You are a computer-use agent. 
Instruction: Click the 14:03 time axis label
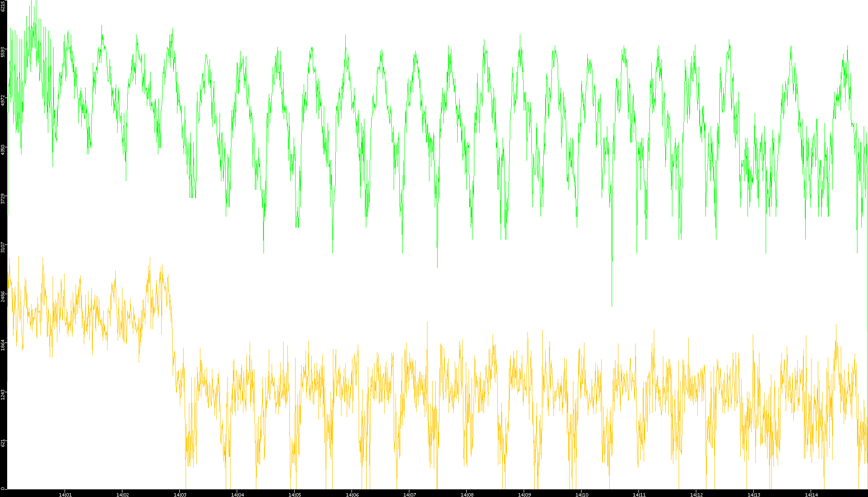tap(180, 494)
